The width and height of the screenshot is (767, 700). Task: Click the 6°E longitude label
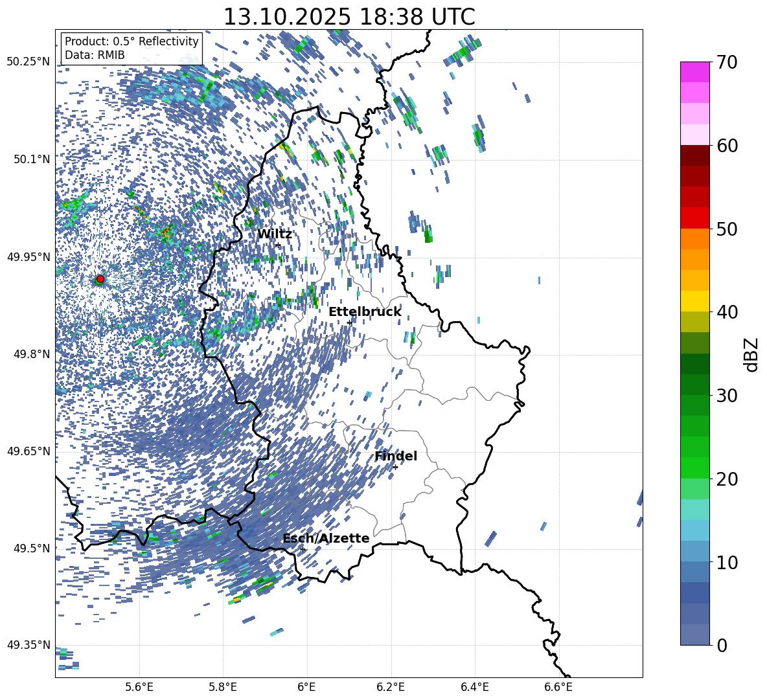tap(306, 688)
